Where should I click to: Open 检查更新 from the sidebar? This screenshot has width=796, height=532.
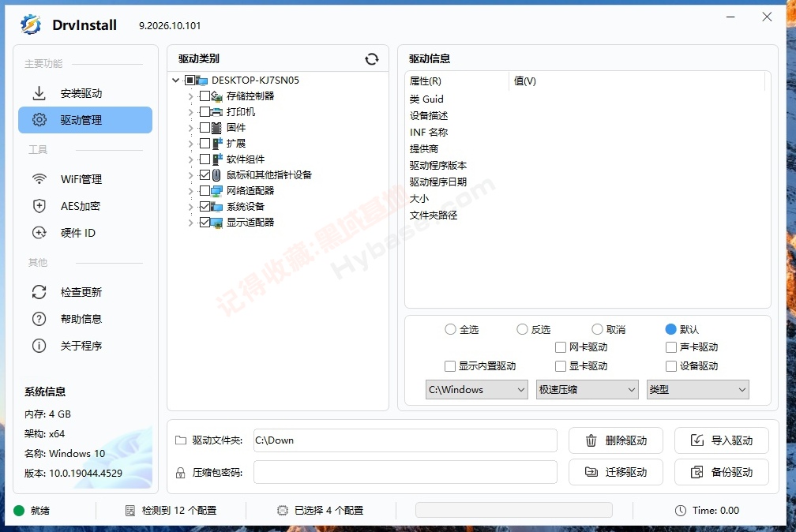click(x=85, y=292)
